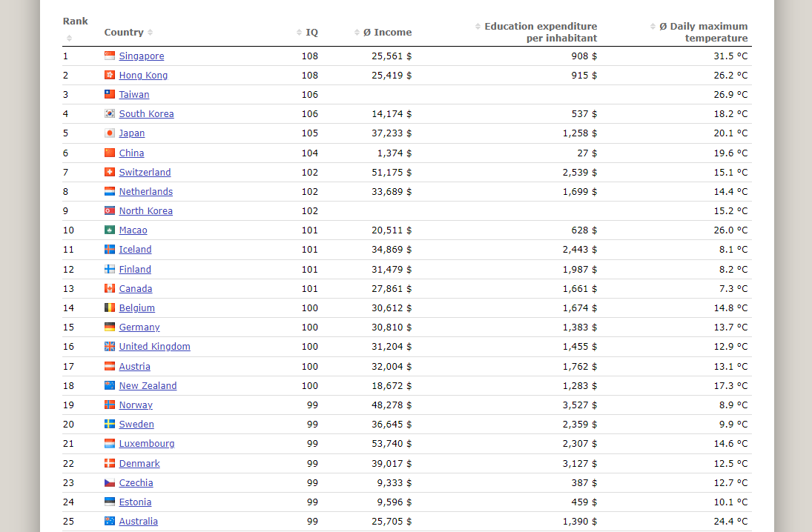Open the Belgium country link
The width and height of the screenshot is (812, 532).
click(136, 307)
